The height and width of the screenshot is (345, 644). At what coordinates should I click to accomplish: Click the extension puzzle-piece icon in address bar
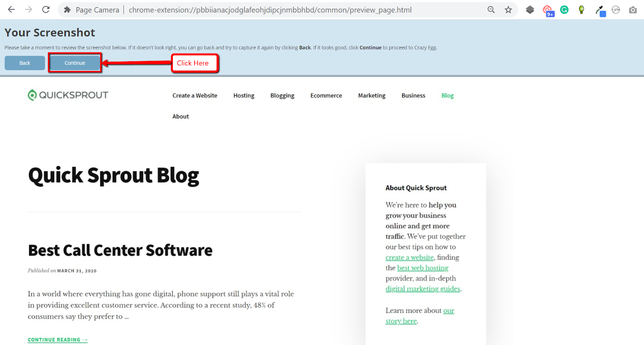click(67, 10)
